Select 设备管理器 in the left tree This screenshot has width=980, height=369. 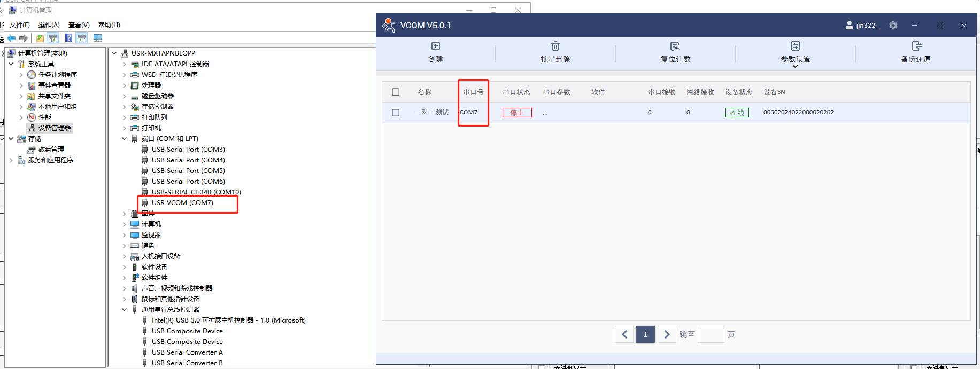(x=54, y=128)
